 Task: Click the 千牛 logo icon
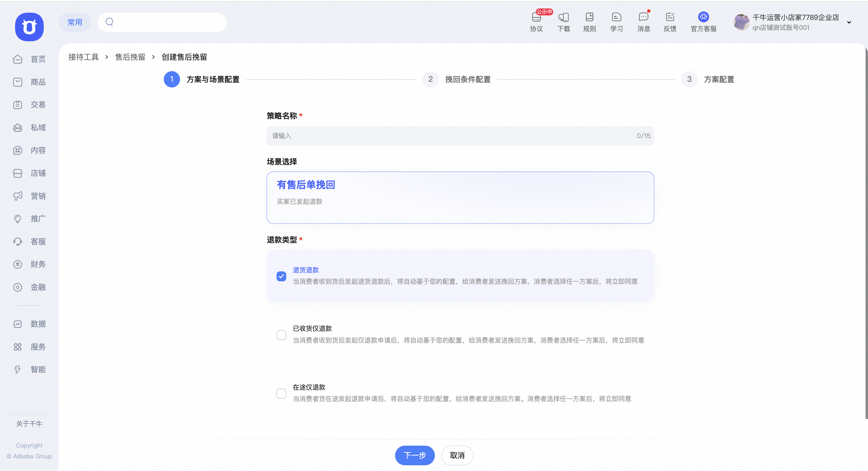(29, 27)
